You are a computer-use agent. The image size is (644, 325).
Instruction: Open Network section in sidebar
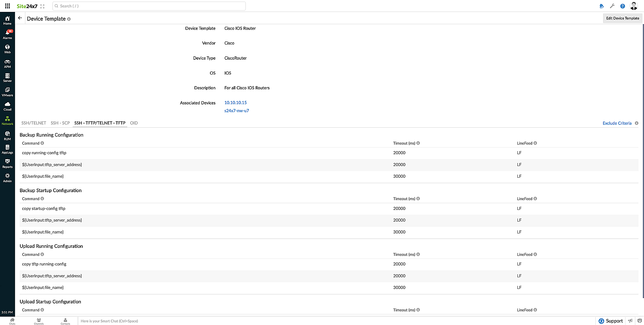click(x=7, y=121)
